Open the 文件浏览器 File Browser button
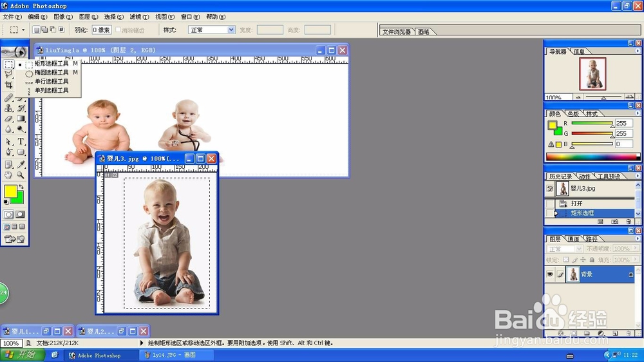644x362 pixels. point(397,32)
